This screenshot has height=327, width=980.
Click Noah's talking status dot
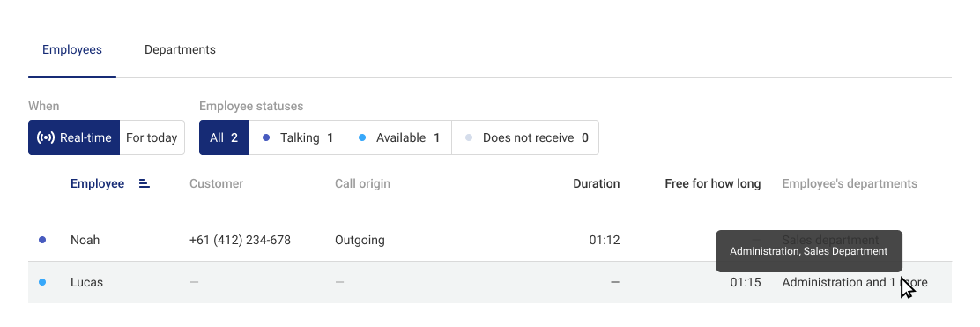pyautogui.click(x=42, y=240)
